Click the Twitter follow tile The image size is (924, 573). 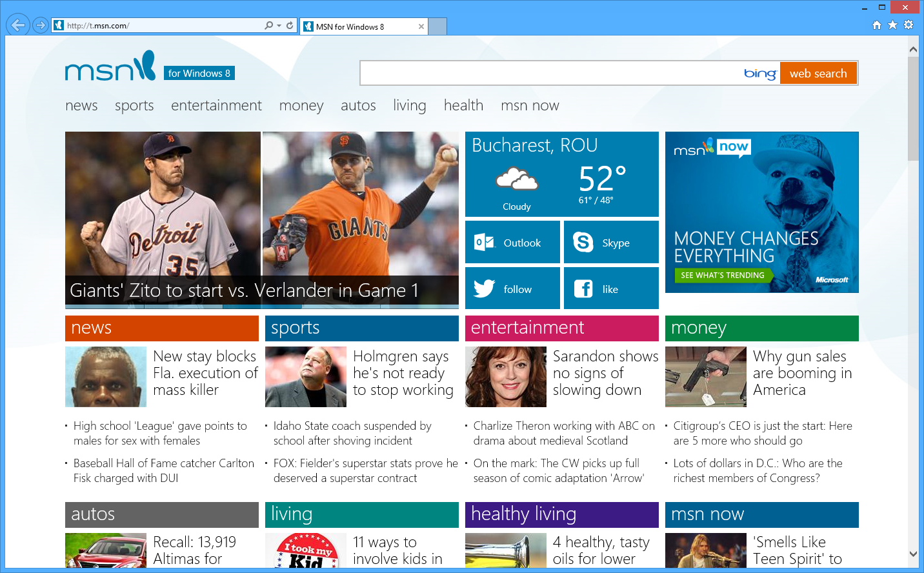pyautogui.click(x=512, y=288)
